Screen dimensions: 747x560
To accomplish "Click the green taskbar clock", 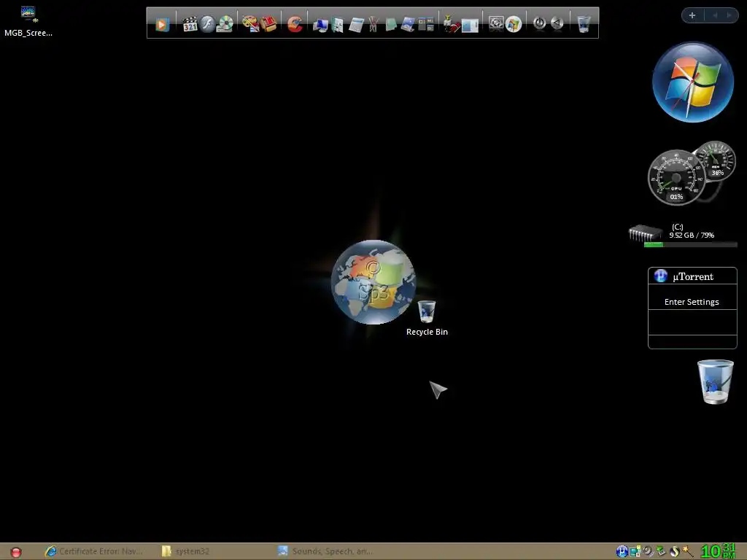I will coord(718,551).
